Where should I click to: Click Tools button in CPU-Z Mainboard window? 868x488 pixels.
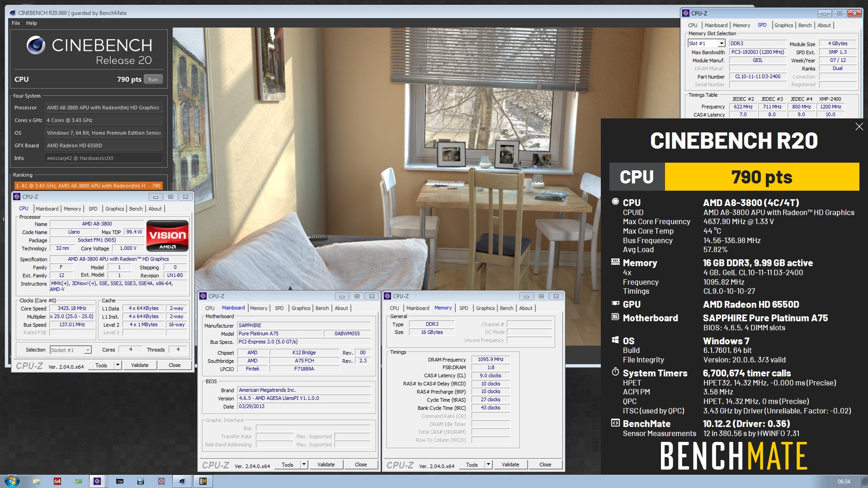click(288, 465)
